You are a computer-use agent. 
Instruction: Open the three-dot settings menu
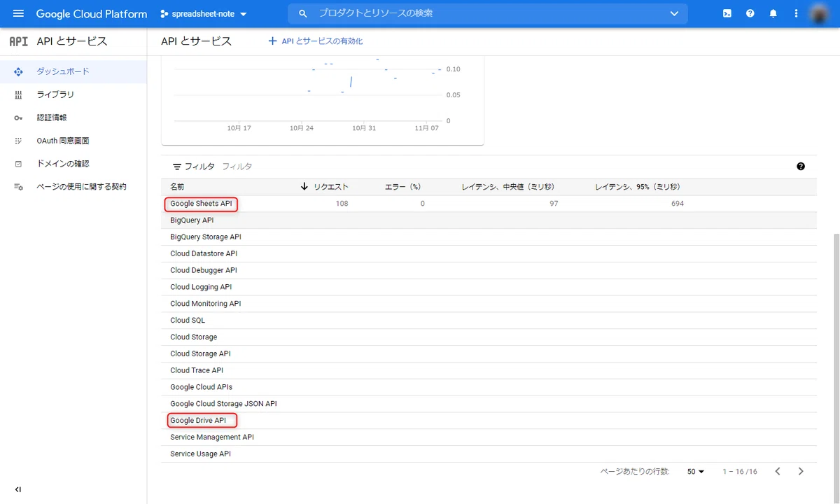(796, 14)
